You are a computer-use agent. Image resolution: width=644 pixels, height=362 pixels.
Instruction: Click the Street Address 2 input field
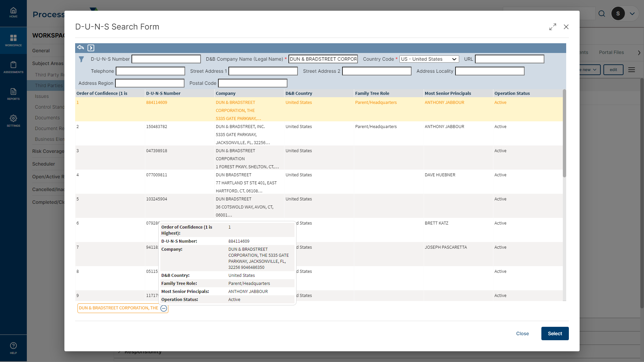tap(377, 71)
